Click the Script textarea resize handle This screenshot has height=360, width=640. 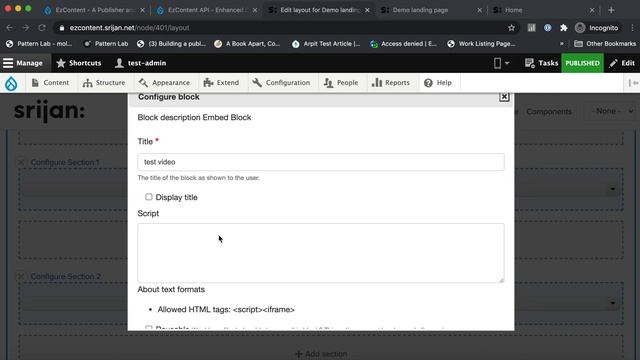501,280
